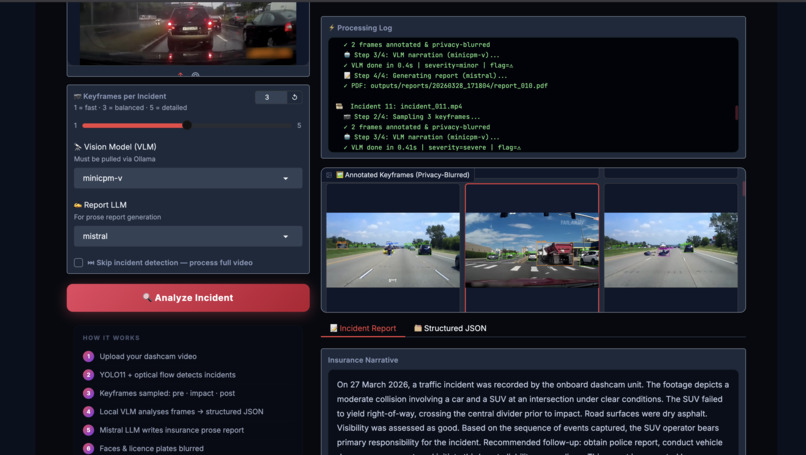
Task: Enable Skip incident detection checkbox
Action: pyautogui.click(x=78, y=263)
